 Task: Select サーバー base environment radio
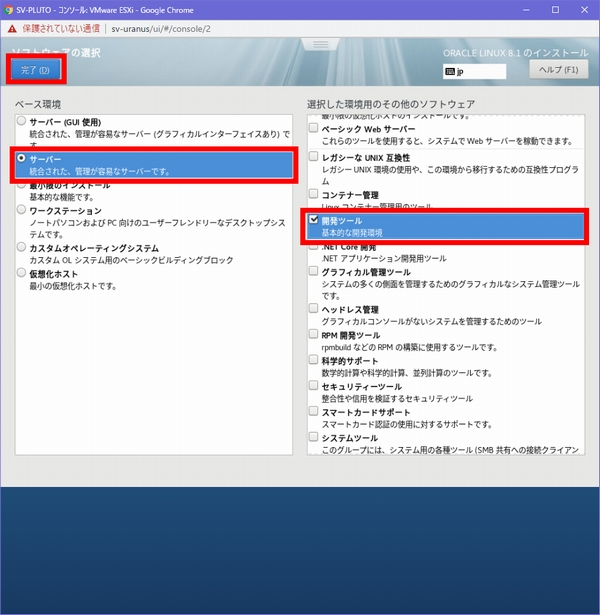[22, 158]
